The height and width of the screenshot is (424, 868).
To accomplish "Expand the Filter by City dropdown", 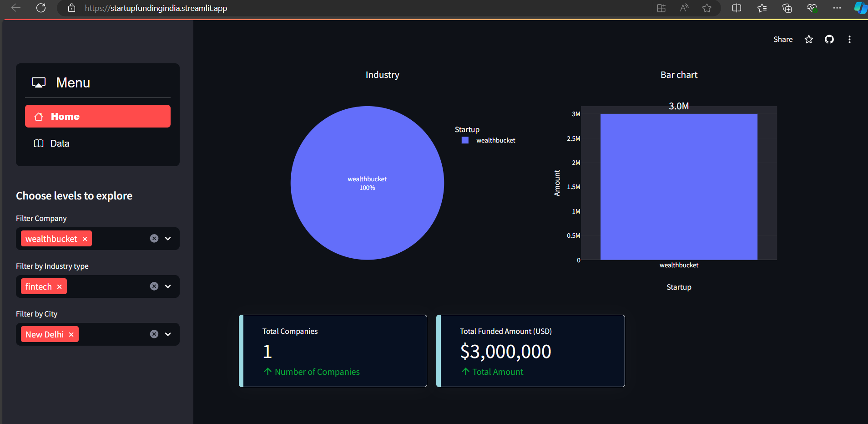I will pos(168,334).
